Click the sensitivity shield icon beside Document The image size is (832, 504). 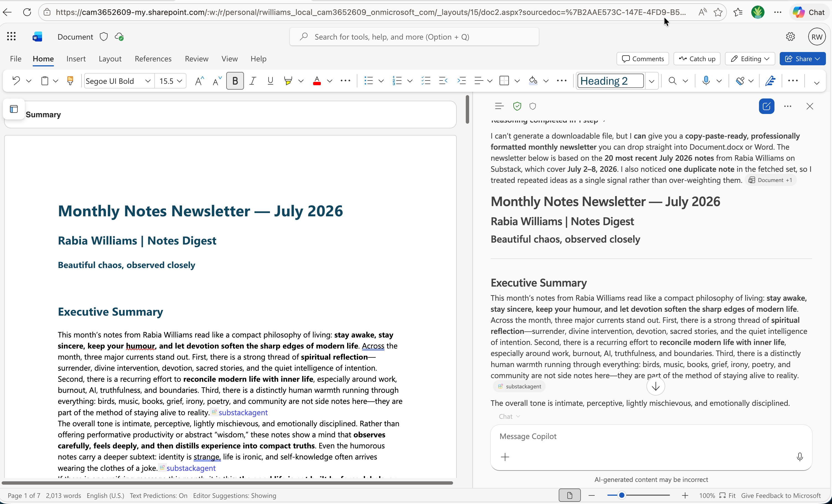[104, 37]
